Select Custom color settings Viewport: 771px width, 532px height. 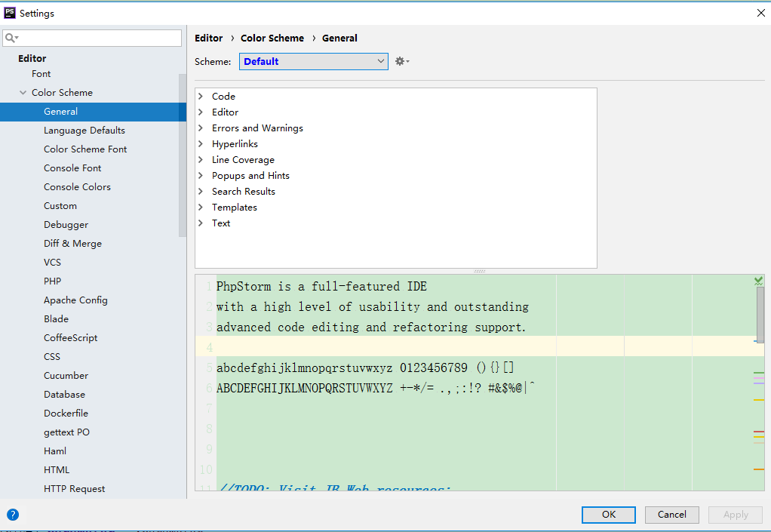coord(60,205)
